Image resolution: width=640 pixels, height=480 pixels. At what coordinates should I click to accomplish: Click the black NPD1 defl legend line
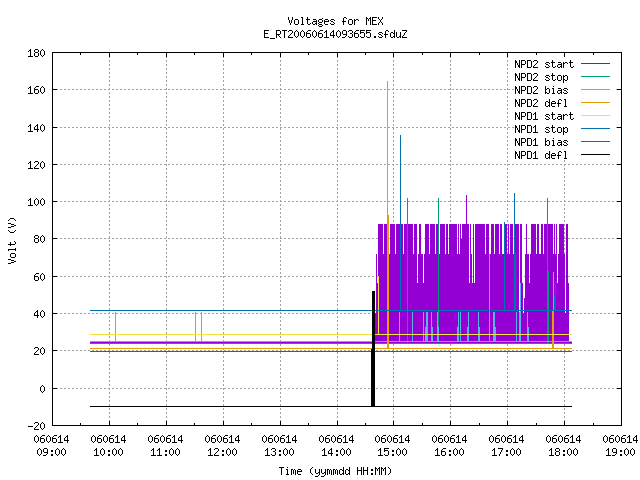(x=596, y=155)
